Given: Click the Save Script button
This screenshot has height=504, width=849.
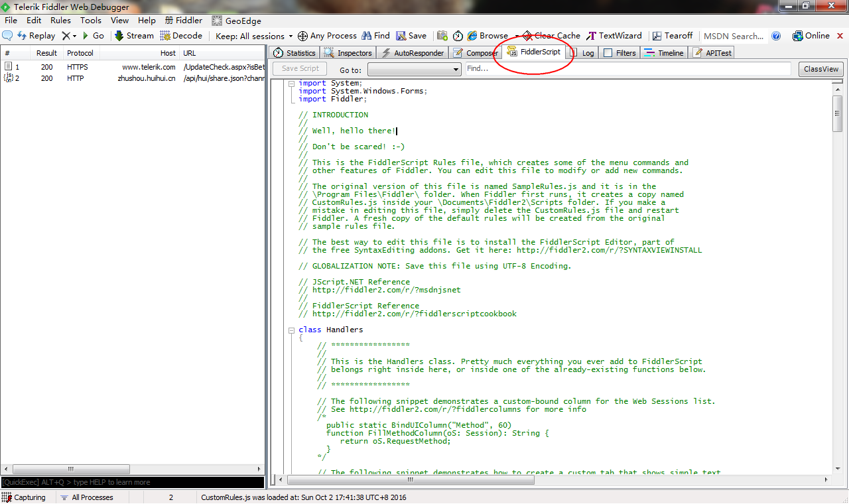Looking at the screenshot, I should tap(300, 68).
